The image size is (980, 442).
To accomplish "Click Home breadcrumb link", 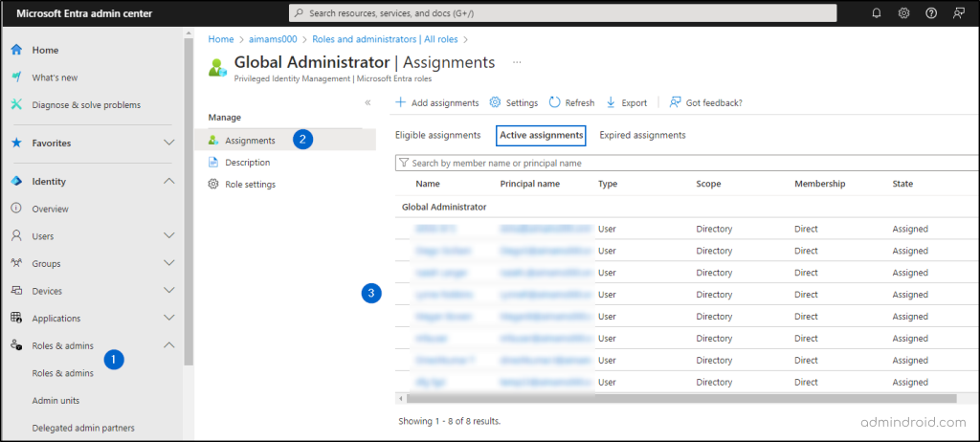I will (221, 39).
